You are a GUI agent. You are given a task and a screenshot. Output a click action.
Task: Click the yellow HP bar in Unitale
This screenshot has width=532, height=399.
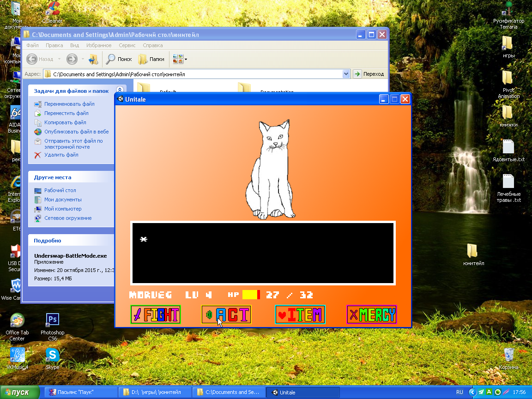[x=250, y=295]
